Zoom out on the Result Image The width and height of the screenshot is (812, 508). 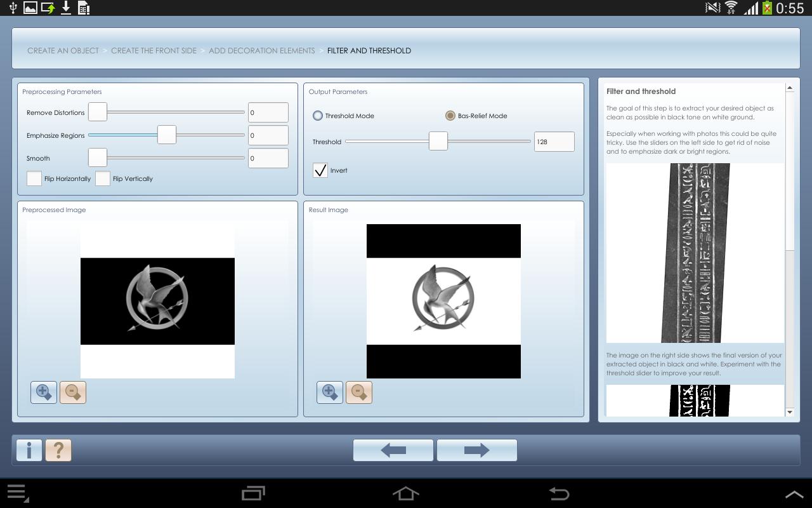point(359,392)
